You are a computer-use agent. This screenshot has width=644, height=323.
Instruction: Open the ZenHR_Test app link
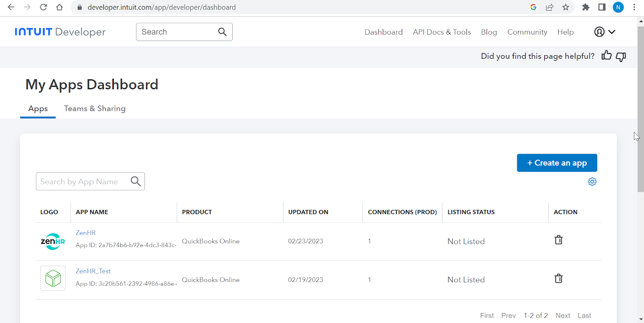pos(93,271)
